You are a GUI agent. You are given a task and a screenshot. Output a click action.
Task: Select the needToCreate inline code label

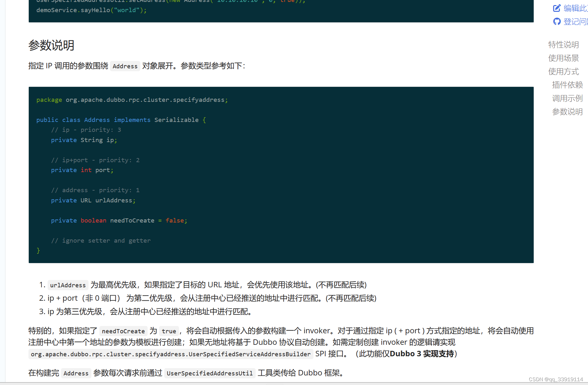point(123,331)
